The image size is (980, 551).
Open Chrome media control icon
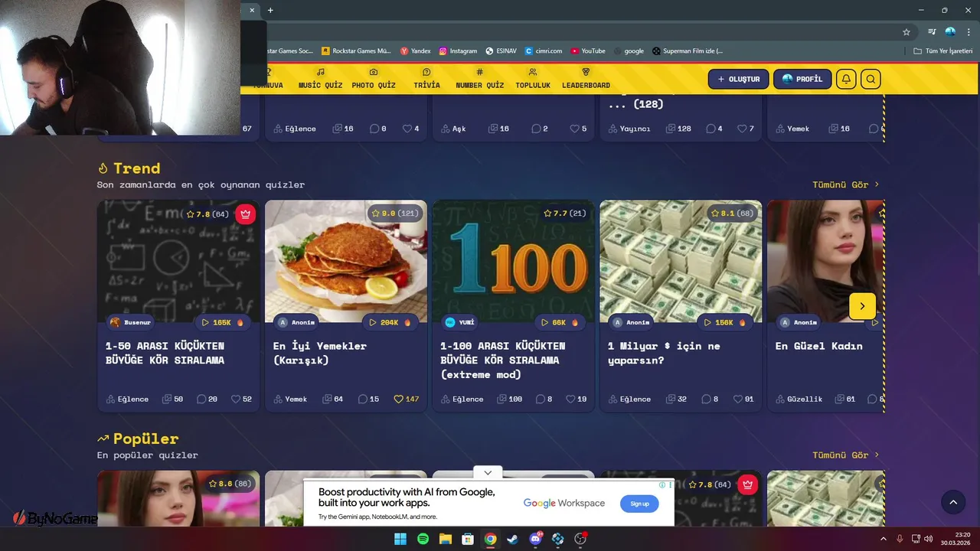coord(931,32)
